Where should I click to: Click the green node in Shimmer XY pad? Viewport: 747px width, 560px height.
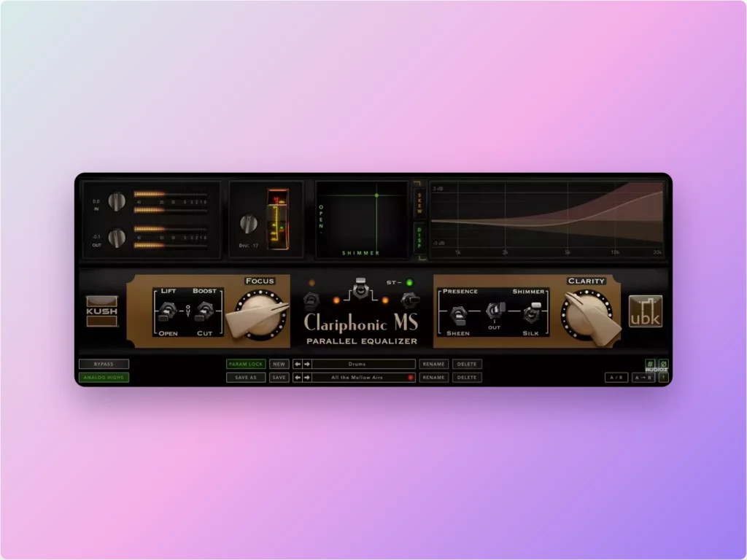(x=376, y=195)
